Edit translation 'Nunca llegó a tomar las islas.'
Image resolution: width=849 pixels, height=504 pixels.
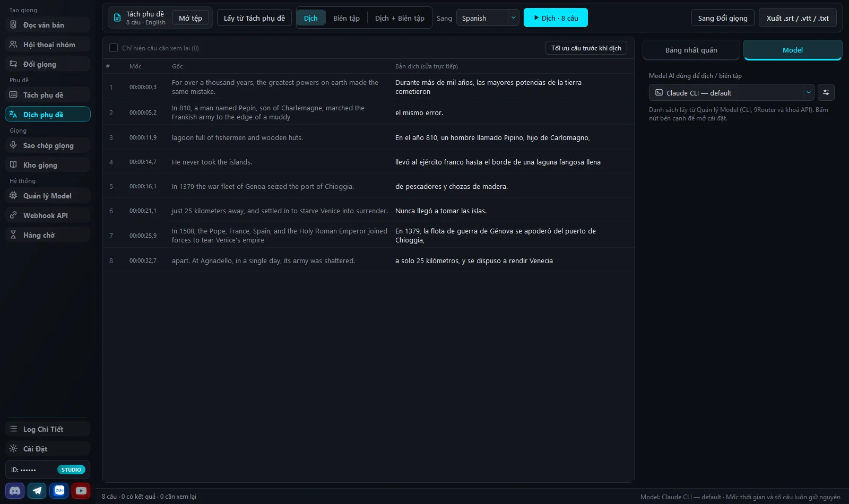click(x=441, y=211)
